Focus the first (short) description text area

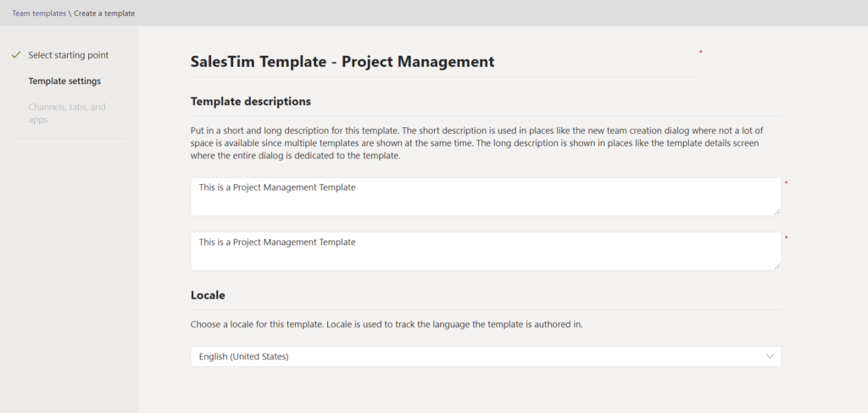486,197
